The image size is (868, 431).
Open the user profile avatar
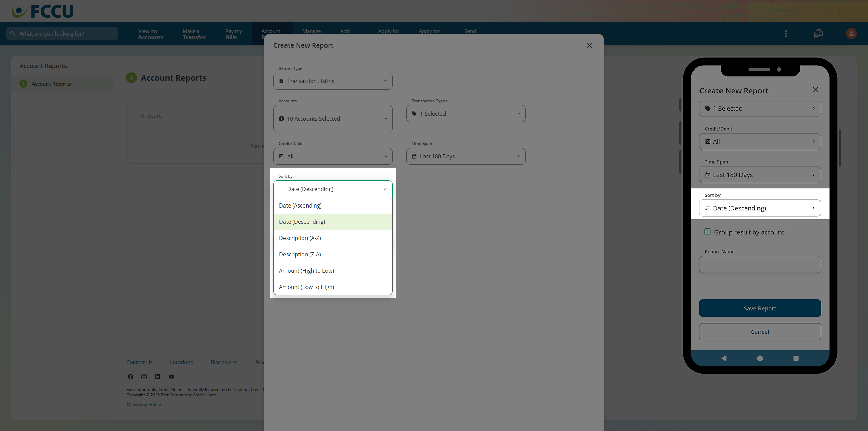[x=851, y=34]
